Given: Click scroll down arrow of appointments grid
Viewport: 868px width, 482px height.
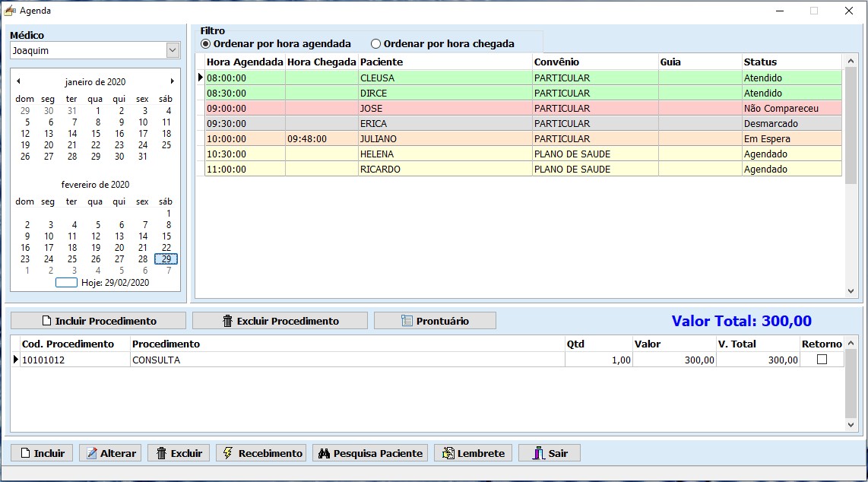Looking at the screenshot, I should pos(851,291).
